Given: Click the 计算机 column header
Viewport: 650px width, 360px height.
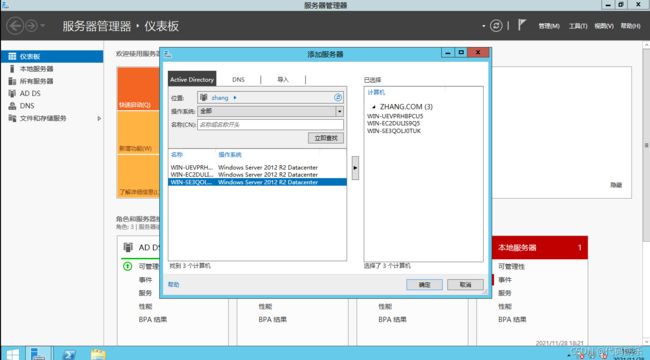Looking at the screenshot, I should tap(376, 92).
